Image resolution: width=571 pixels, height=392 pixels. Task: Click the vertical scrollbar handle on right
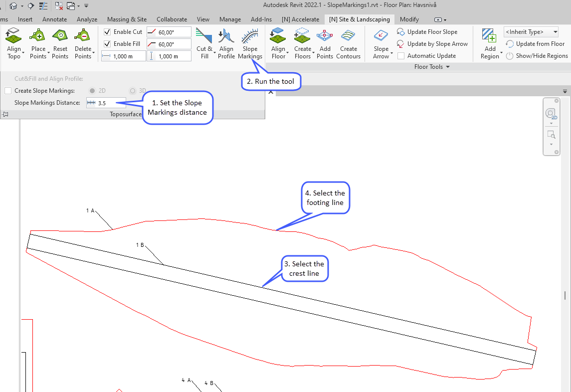[565, 295]
